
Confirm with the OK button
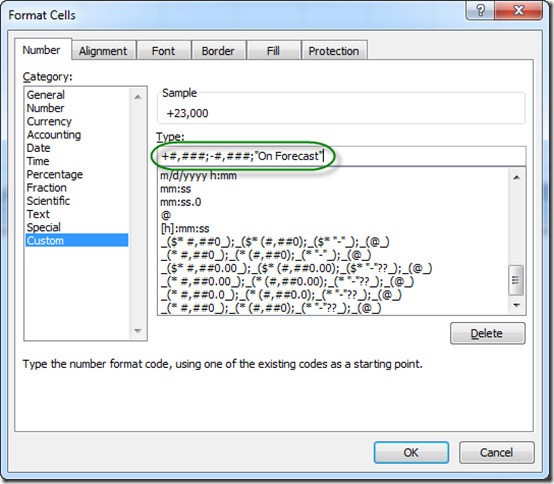point(411,453)
